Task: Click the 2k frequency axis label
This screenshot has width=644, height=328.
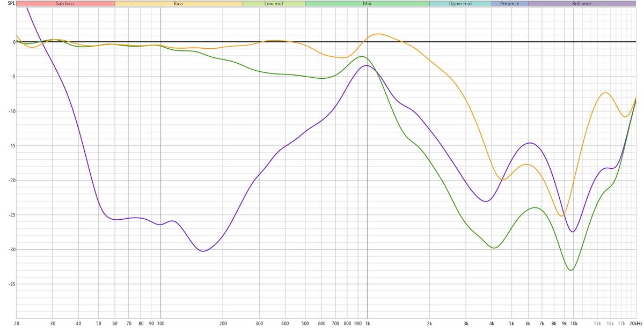Action: point(429,324)
